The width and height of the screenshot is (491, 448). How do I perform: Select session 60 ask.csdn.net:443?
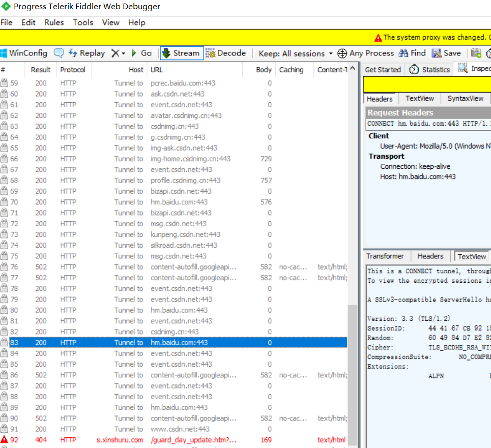(174, 94)
